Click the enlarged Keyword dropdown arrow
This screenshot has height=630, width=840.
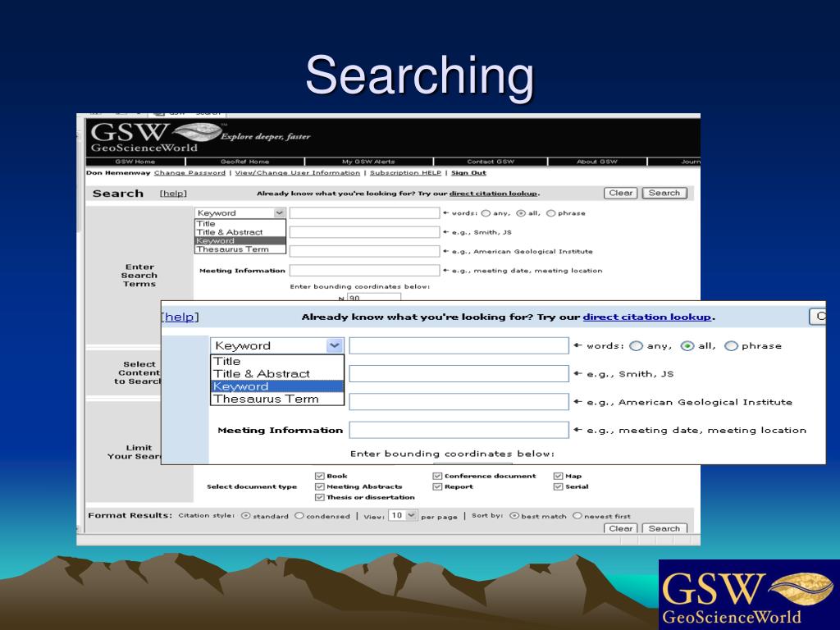(x=335, y=345)
